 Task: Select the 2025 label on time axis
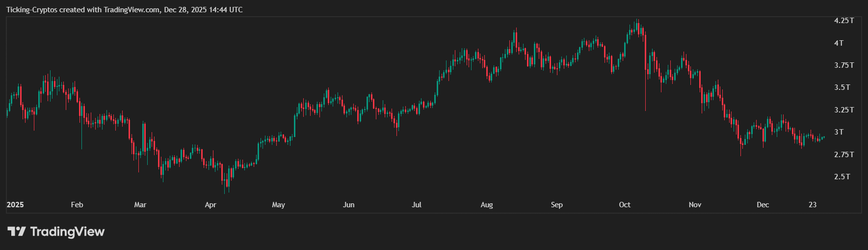(15, 205)
